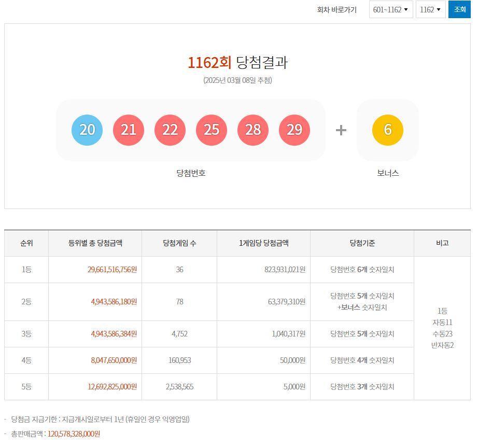Click total prize 29,661,516,756원

coord(112,270)
